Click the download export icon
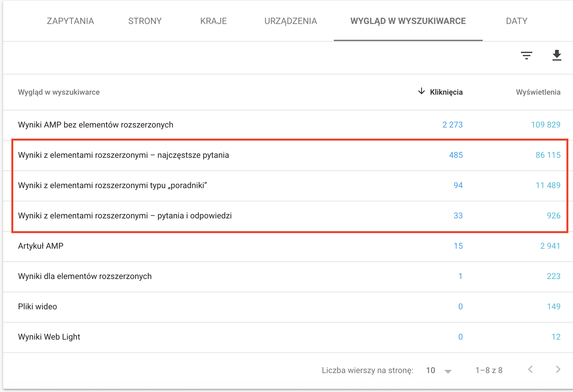Viewport: 573px width, 392px height. [x=557, y=55]
